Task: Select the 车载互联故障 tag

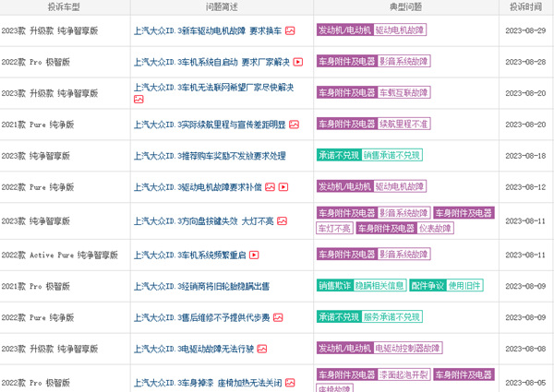Action: [x=403, y=93]
